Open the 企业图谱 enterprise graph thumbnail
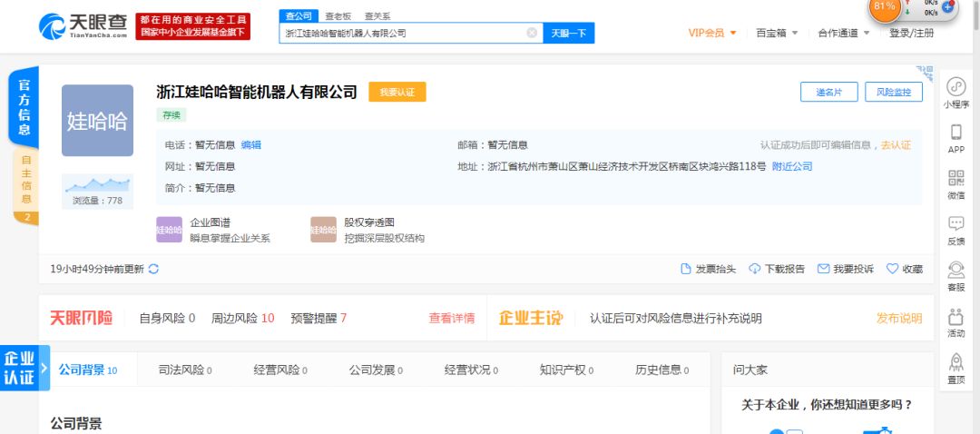Screen dimensions: 980x434 tap(169, 230)
